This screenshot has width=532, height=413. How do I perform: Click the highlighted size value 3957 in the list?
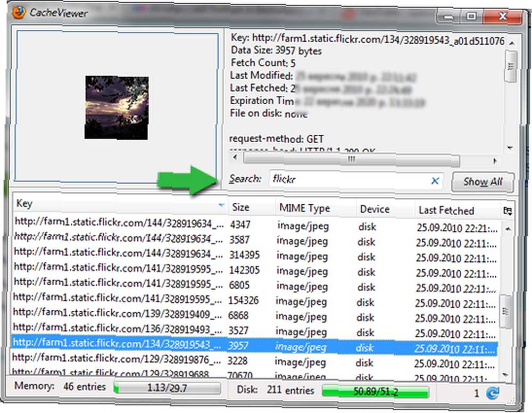pyautogui.click(x=238, y=345)
